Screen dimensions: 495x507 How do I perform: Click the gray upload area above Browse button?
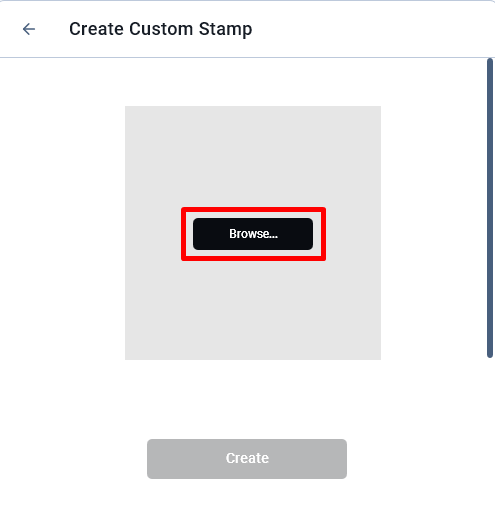(253, 156)
